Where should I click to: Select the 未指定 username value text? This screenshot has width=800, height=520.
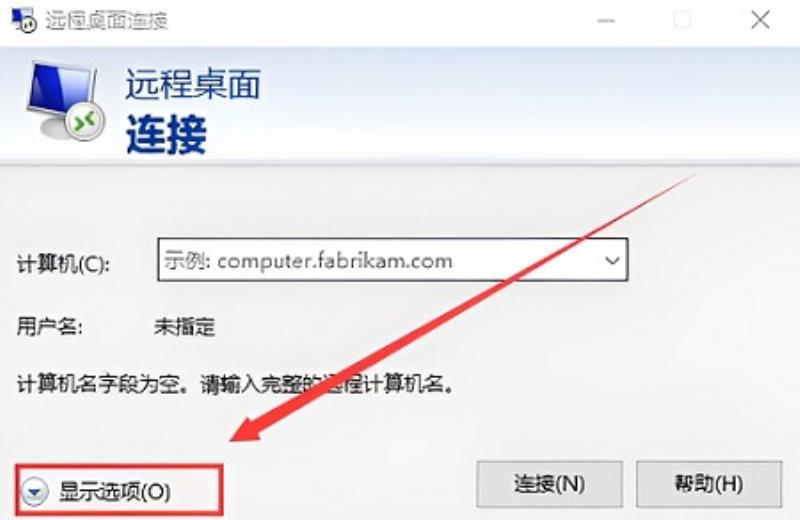pyautogui.click(x=185, y=327)
